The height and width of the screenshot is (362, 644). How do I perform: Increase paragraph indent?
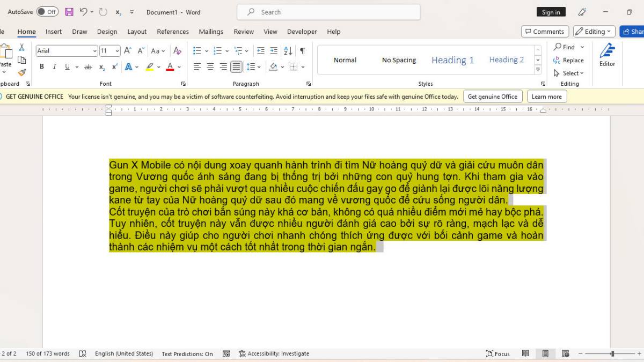[x=274, y=51]
